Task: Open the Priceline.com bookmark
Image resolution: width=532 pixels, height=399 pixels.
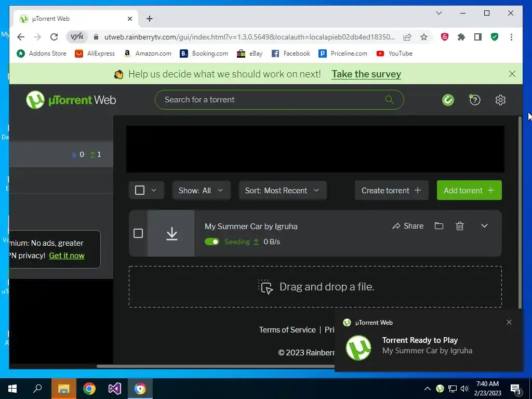Action: tap(343, 54)
